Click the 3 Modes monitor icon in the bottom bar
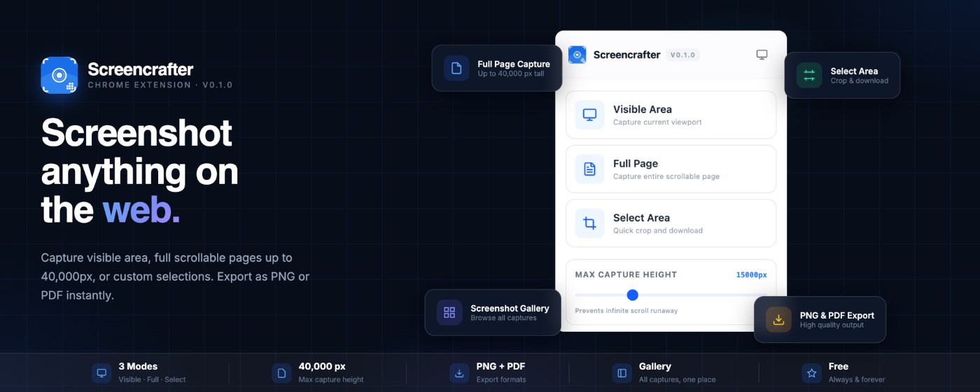Image resolution: width=980 pixels, height=392 pixels. coord(101,373)
